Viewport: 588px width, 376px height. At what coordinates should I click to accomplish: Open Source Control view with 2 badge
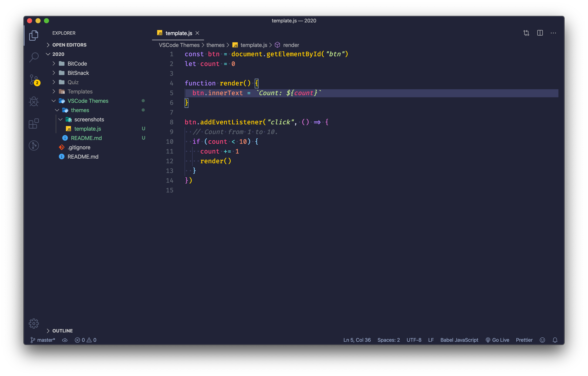click(x=34, y=80)
